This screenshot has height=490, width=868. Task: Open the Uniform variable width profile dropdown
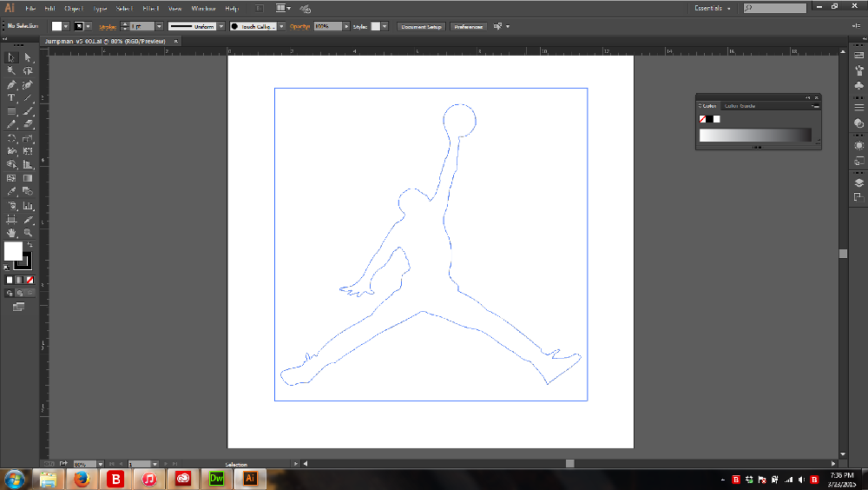(x=221, y=27)
